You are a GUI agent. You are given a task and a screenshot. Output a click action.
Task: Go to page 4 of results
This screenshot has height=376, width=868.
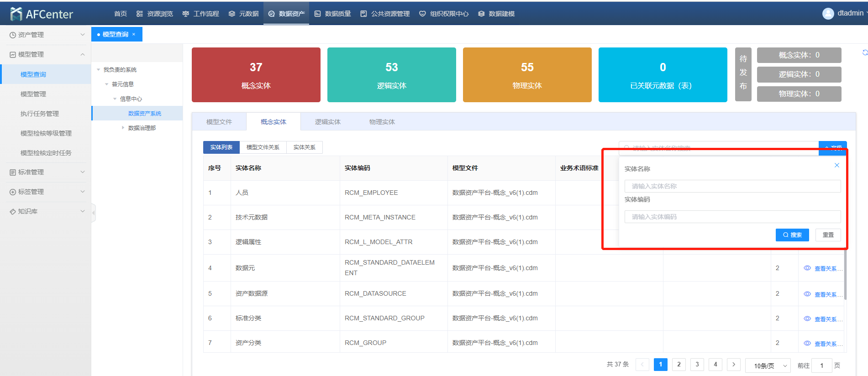click(715, 365)
